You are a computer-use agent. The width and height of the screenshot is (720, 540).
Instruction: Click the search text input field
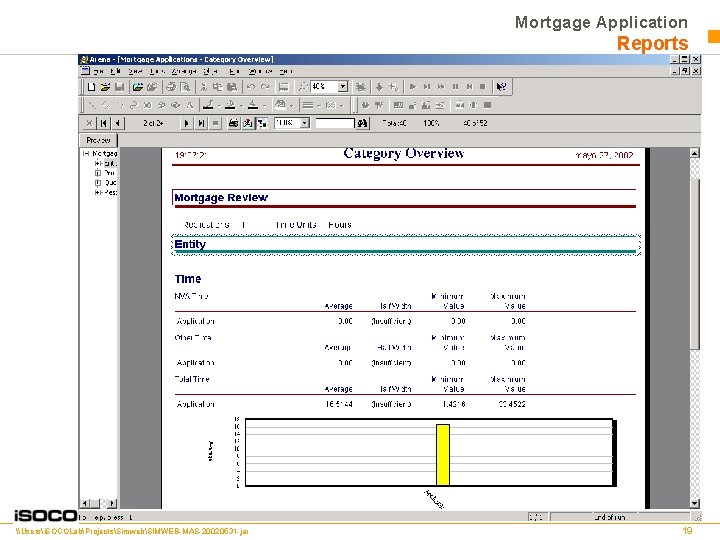coord(335,123)
